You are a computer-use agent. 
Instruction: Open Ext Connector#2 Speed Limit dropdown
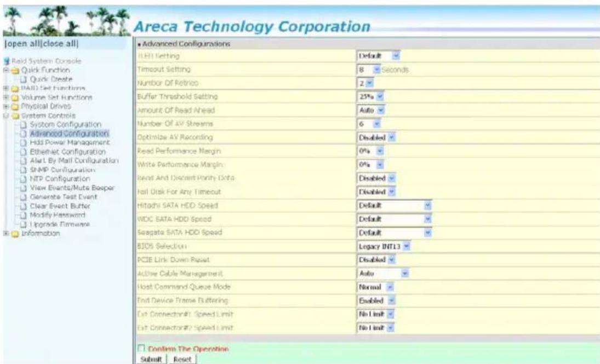(375, 328)
